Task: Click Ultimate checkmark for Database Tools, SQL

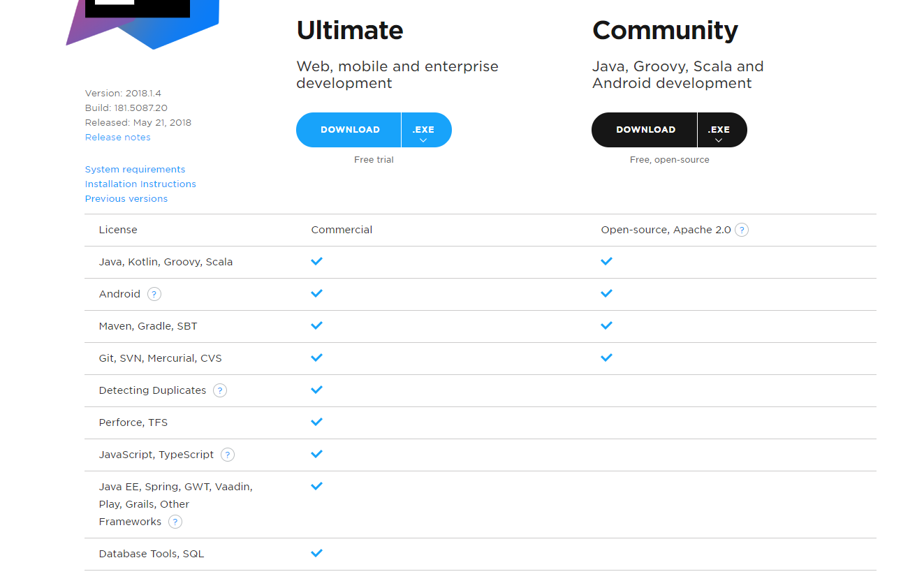Action: click(316, 553)
